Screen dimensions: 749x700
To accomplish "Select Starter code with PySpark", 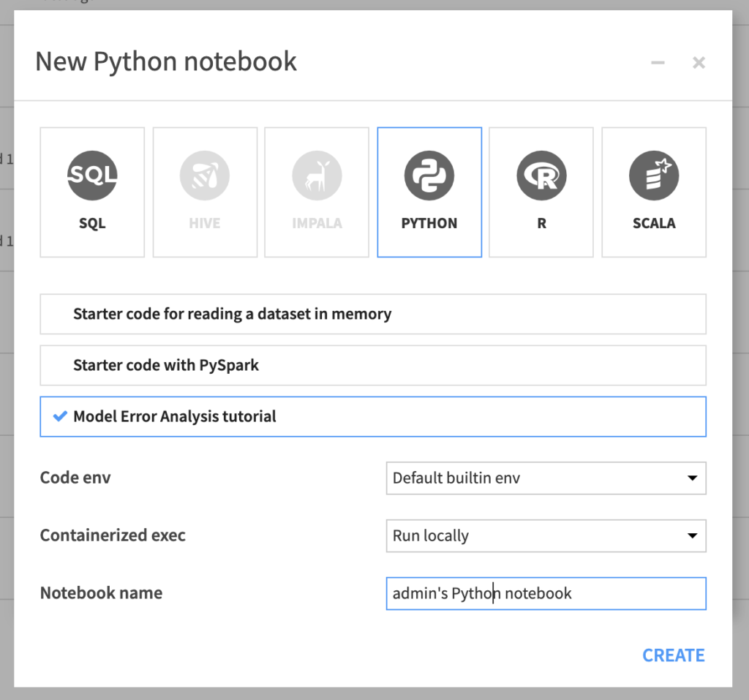I will [373, 365].
